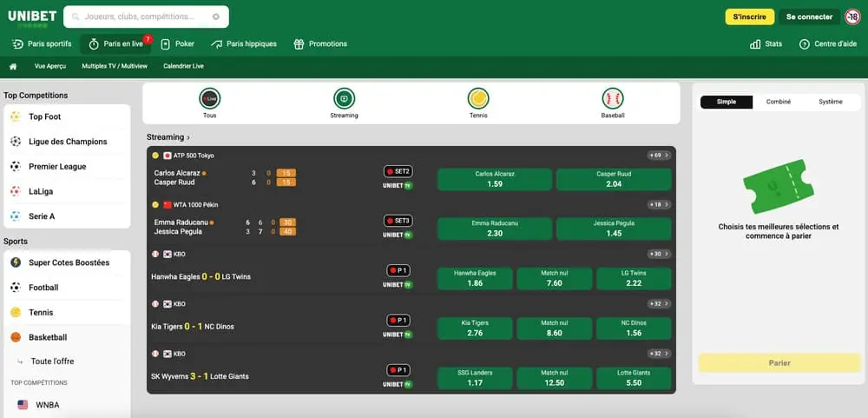Open the Paris en live tab
The width and height of the screenshot is (868, 418).
pos(116,44)
